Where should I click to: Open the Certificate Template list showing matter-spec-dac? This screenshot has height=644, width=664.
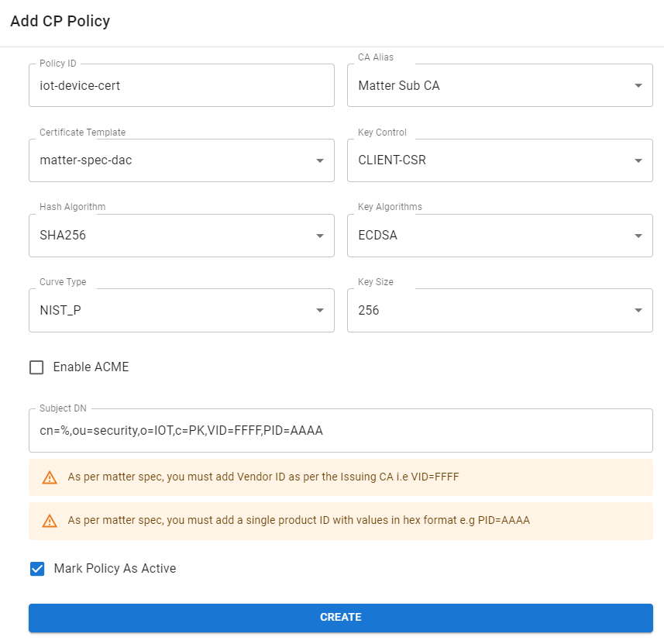(x=181, y=160)
